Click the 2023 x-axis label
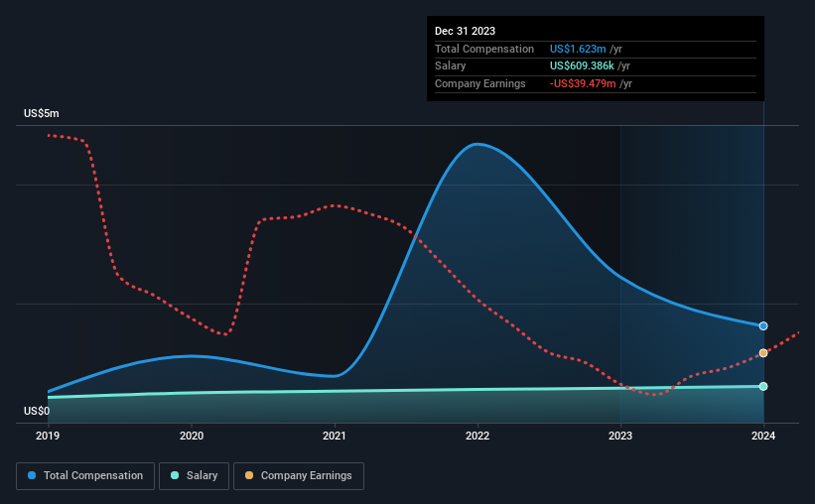 click(x=620, y=436)
